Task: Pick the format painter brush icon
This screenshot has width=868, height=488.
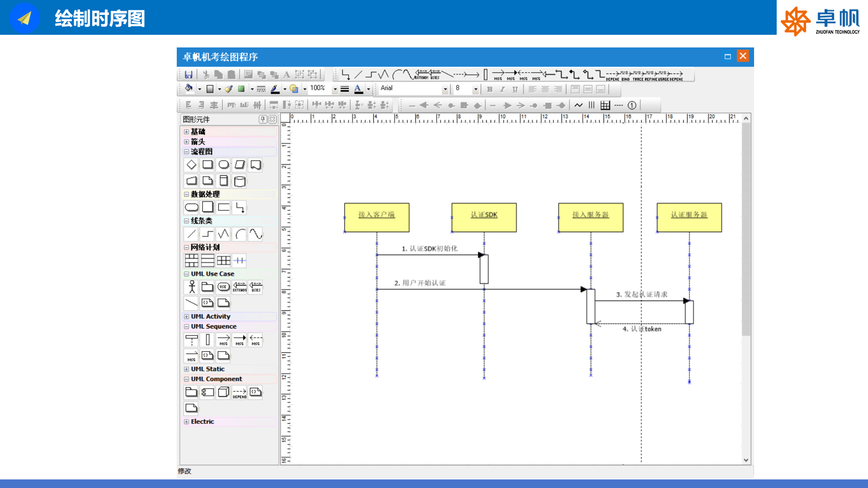Action: point(229,89)
